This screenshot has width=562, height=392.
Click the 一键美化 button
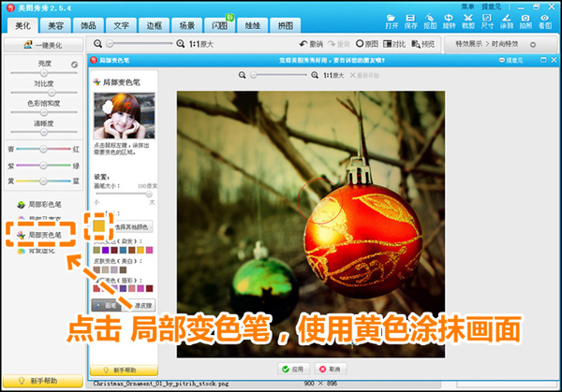[43, 45]
